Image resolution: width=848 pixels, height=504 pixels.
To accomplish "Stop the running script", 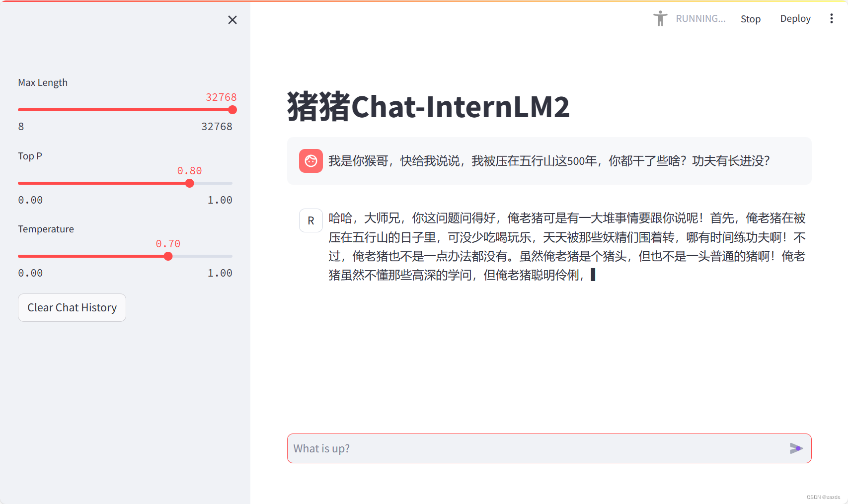I will point(751,19).
